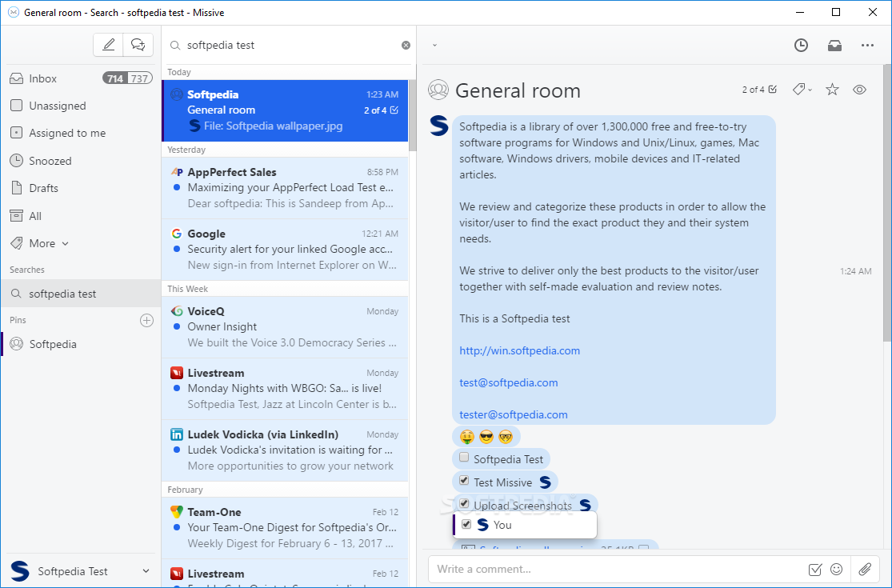Expand the More labels dropdown

pyautogui.click(x=49, y=243)
